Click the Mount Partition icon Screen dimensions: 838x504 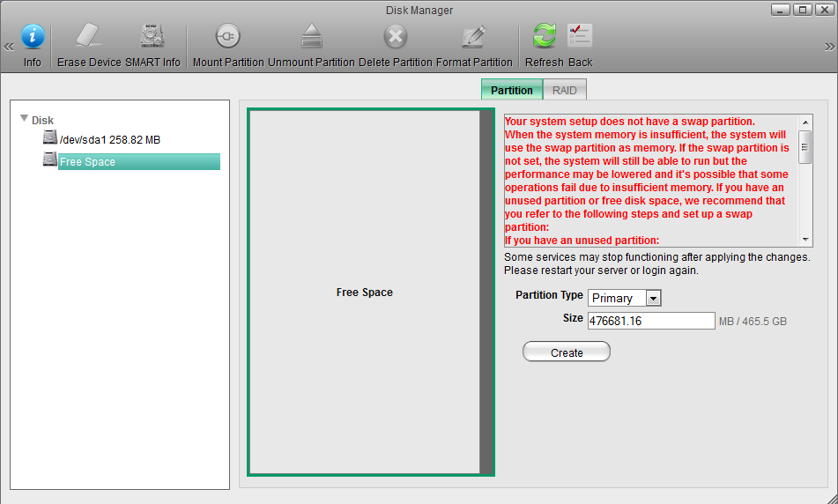(228, 37)
